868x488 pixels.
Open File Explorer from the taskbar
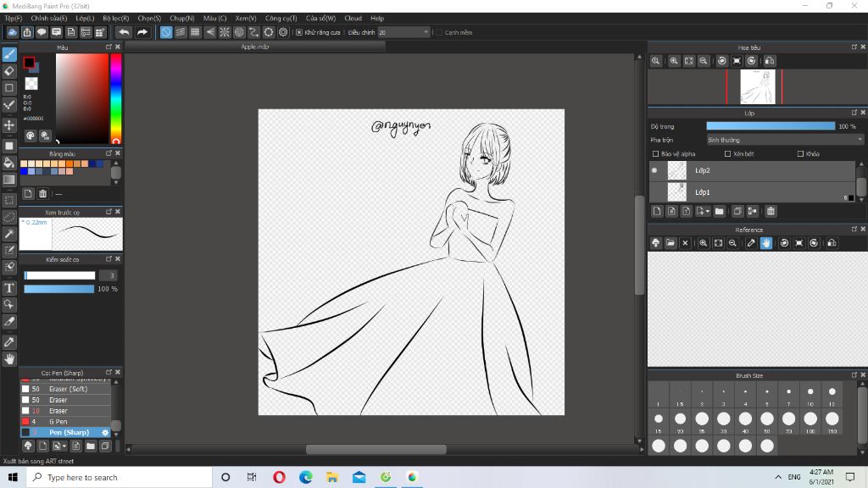[332, 477]
